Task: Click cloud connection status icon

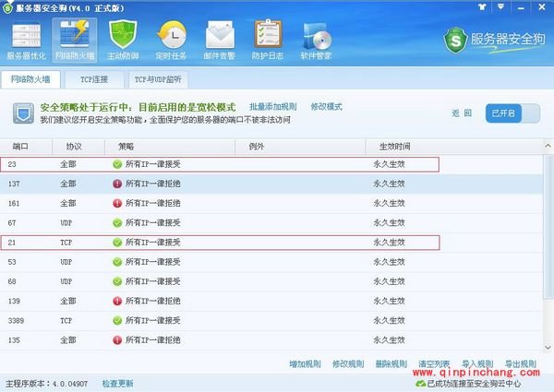Action: (x=420, y=383)
